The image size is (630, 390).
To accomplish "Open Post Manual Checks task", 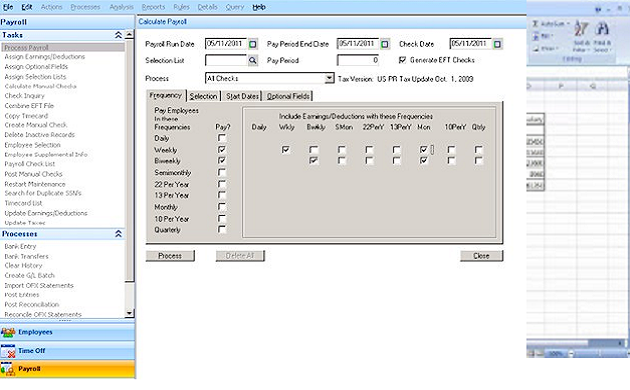I will tap(33, 174).
